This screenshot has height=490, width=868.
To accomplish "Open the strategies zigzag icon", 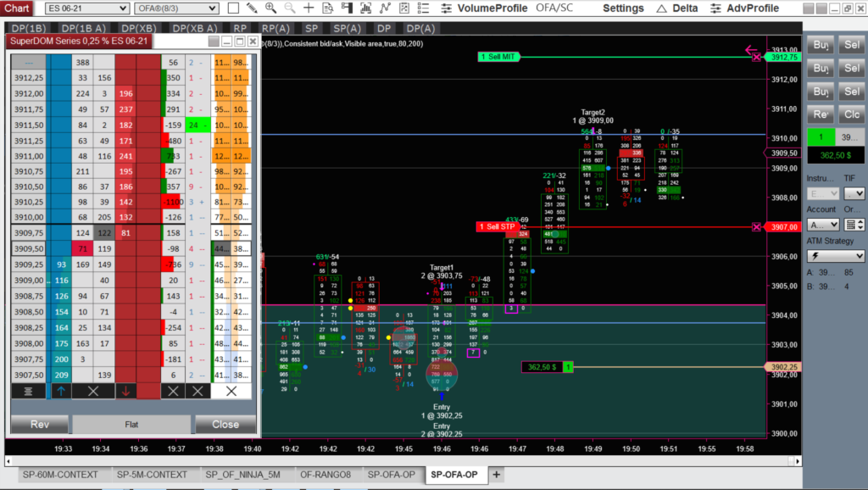I will tap(386, 8).
